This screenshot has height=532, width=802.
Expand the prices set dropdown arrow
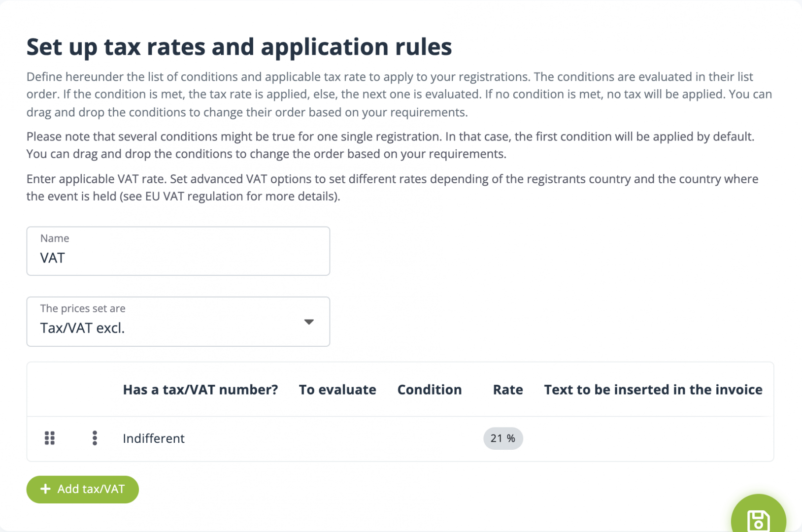pyautogui.click(x=309, y=322)
